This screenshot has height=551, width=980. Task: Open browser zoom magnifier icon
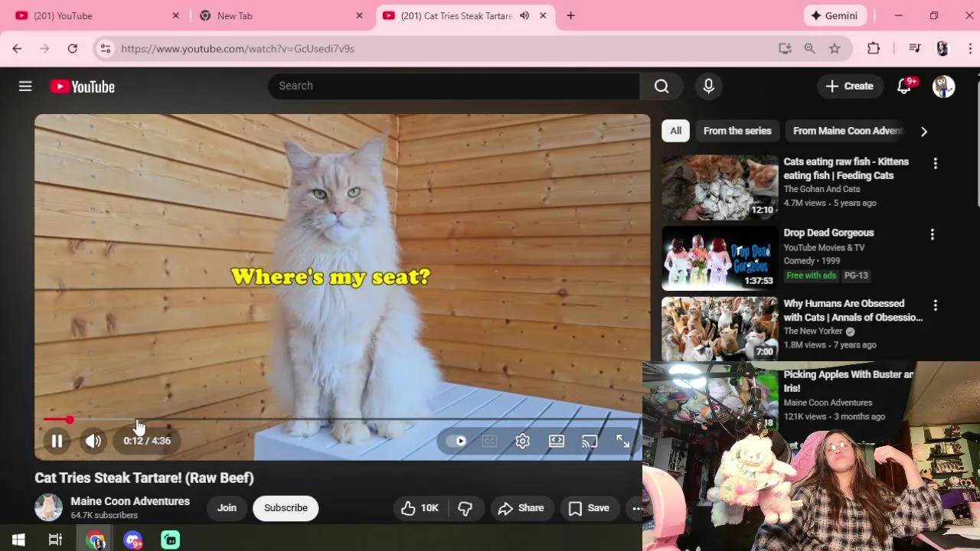pos(809,48)
